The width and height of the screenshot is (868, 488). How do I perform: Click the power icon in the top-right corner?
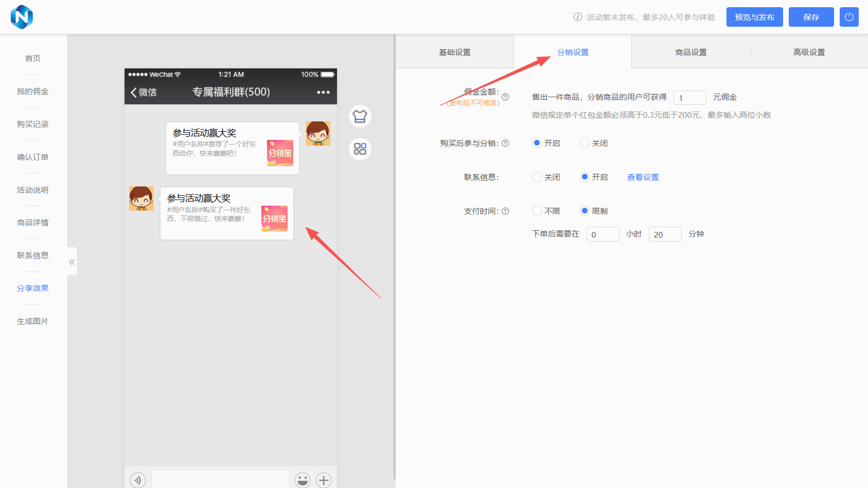coord(848,16)
